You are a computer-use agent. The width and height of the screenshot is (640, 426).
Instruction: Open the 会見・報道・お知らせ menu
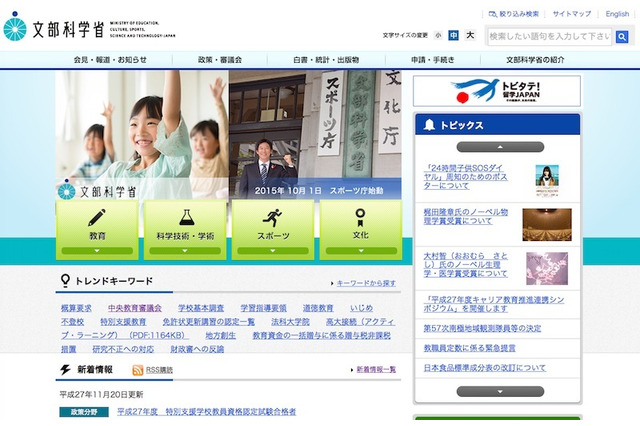pyautogui.click(x=110, y=60)
